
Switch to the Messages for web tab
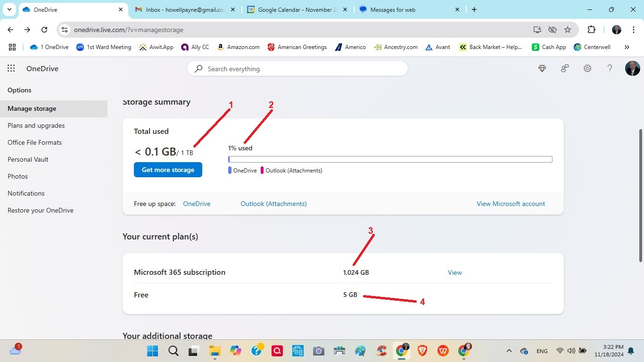pyautogui.click(x=410, y=9)
